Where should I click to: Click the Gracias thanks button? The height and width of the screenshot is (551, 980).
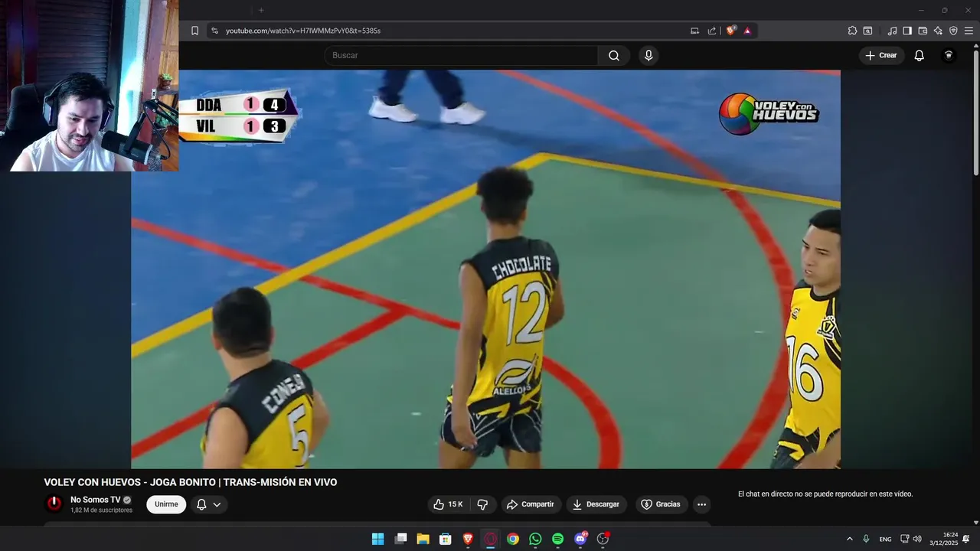[x=661, y=504]
